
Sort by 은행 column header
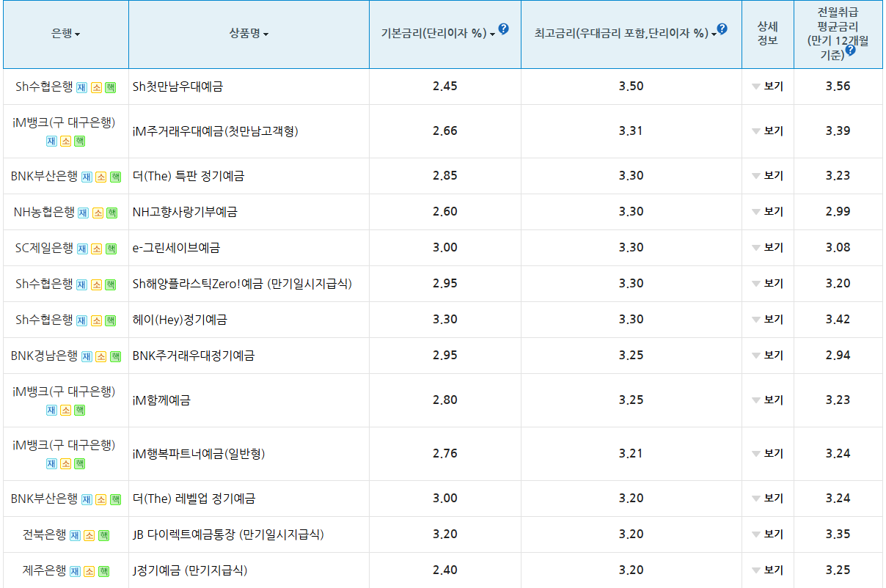click(66, 34)
